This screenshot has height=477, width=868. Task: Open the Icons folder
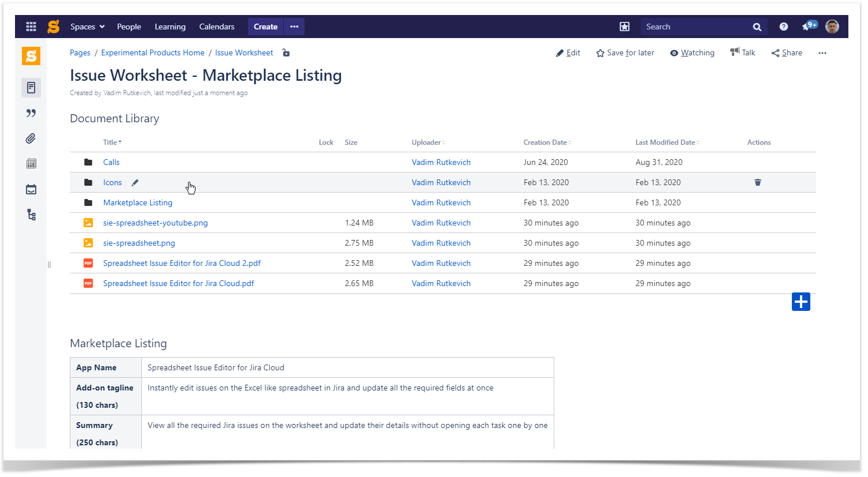click(112, 182)
